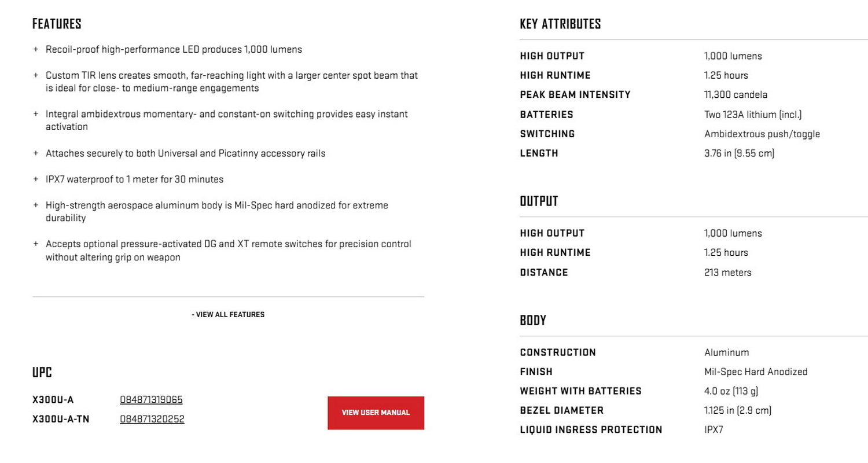Collapse the list with View All Features

[x=228, y=315]
